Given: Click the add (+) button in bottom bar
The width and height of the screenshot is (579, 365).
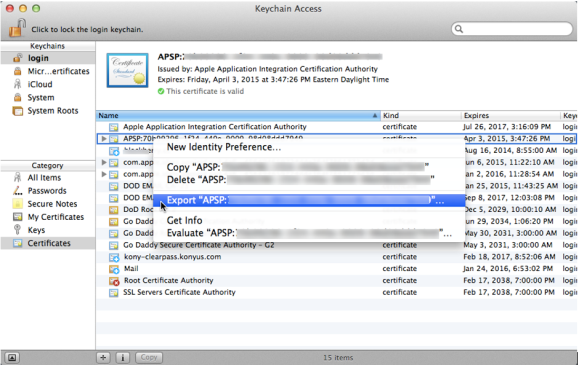Looking at the screenshot, I should 103,357.
